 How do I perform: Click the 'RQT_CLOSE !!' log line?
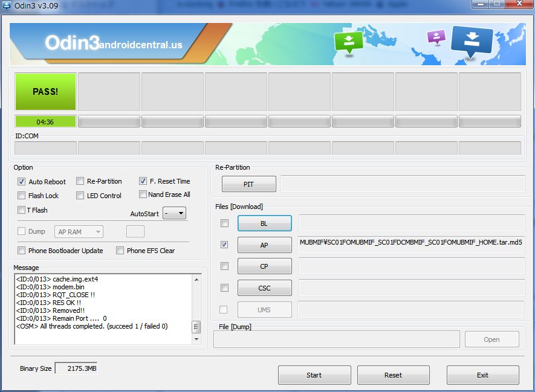tap(55, 295)
